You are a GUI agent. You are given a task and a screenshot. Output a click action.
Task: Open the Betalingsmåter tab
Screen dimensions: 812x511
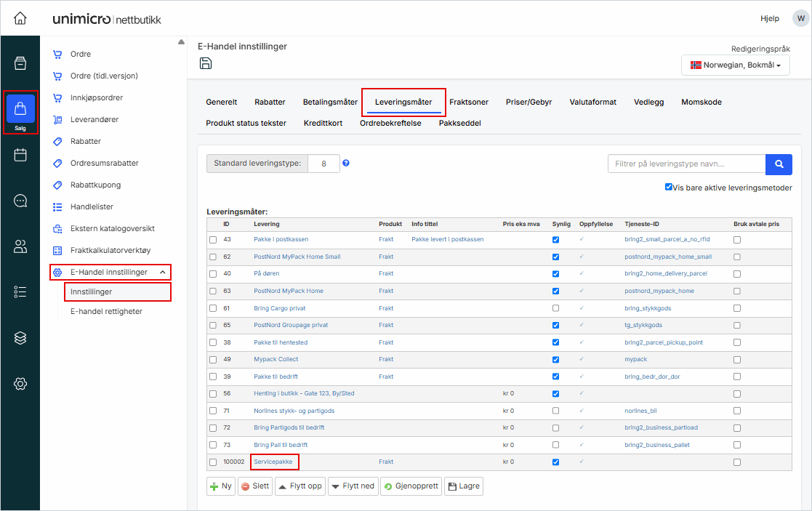coord(330,102)
